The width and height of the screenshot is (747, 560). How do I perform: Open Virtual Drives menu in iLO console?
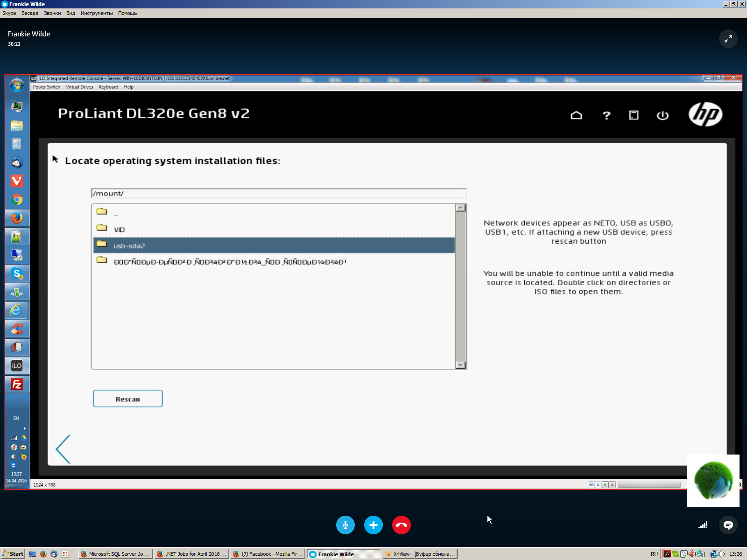click(x=79, y=87)
